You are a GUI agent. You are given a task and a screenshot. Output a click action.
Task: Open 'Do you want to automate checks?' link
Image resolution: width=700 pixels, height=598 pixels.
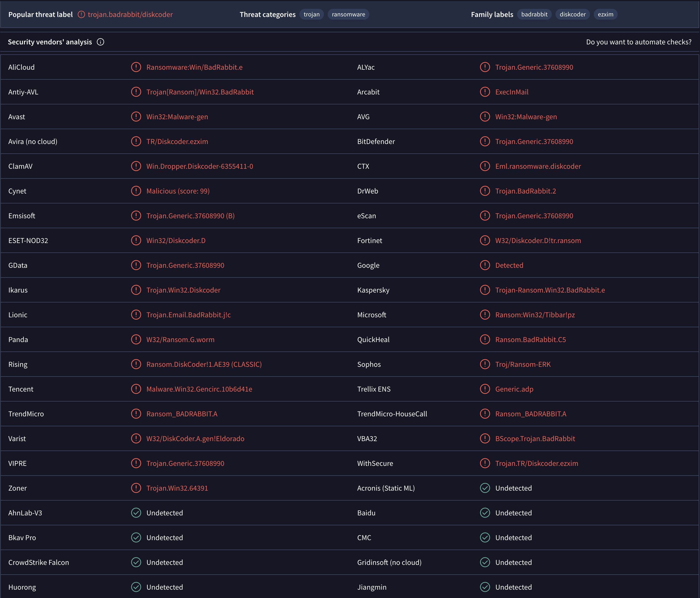638,42
